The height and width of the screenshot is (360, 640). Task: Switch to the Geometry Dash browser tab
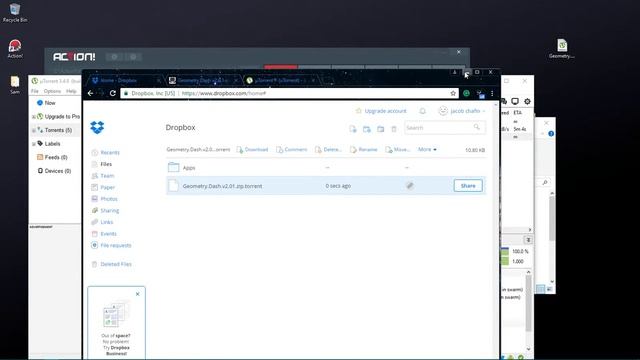202,80
